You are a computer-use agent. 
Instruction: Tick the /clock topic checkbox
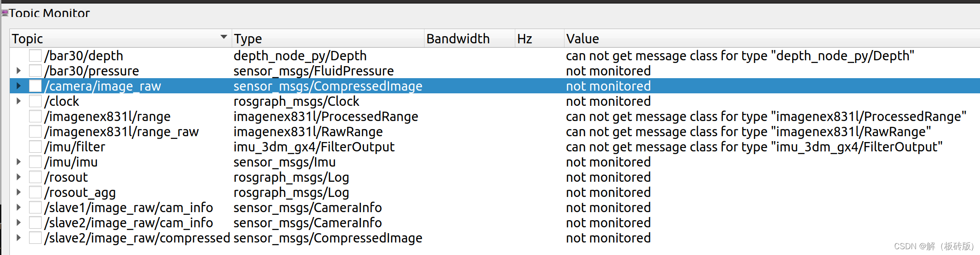pyautogui.click(x=35, y=101)
